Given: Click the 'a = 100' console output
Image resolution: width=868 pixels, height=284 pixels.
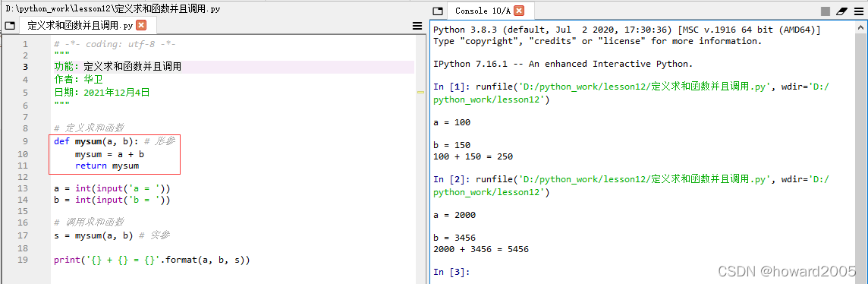Looking at the screenshot, I should click(x=451, y=122).
